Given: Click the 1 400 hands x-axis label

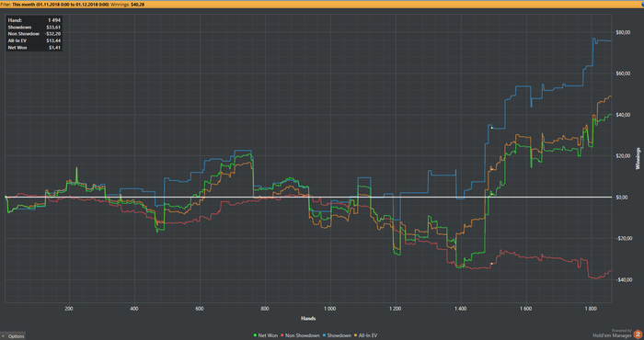Looking at the screenshot, I should (460, 309).
